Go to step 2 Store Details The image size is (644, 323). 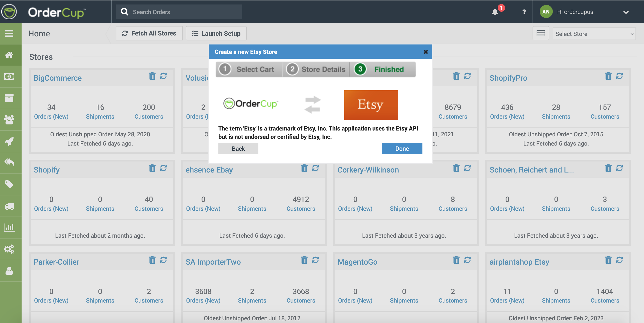pos(316,69)
